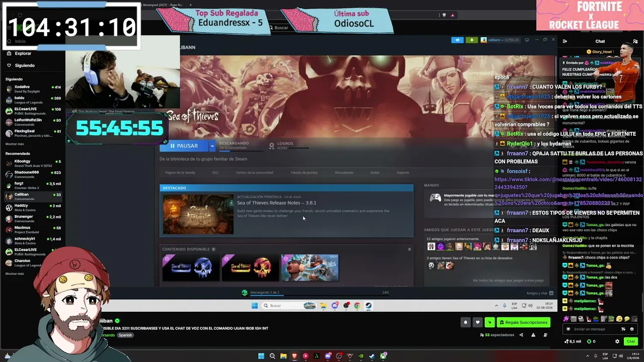Image resolution: width=644 pixels, height=362 pixels.
Task: Go to the Tienda de puntos tab
Action: (x=304, y=172)
